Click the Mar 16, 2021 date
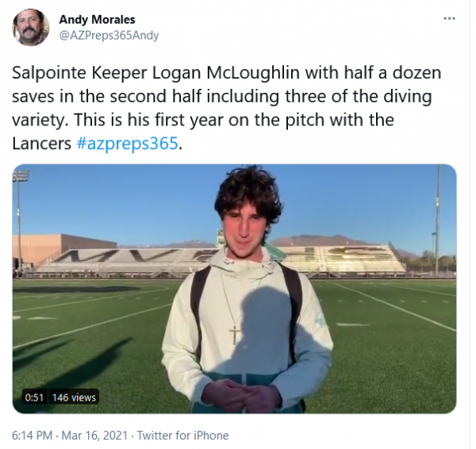This screenshot has width=476, height=449. pos(94,436)
